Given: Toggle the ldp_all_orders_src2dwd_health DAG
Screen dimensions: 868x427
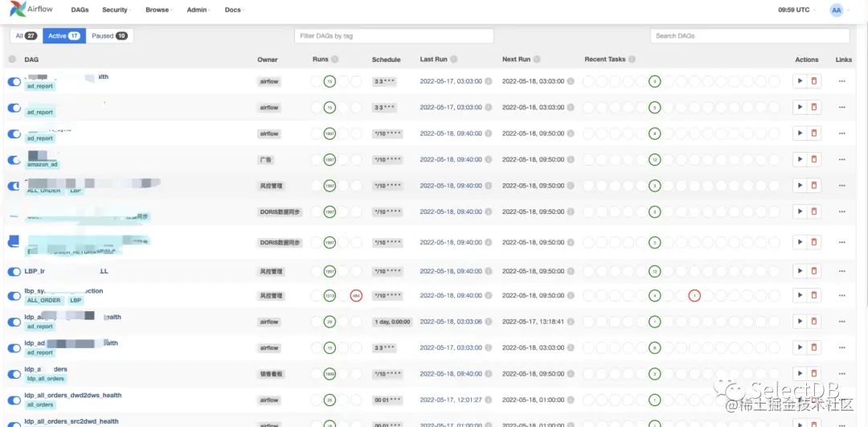Looking at the screenshot, I should [x=14, y=424].
